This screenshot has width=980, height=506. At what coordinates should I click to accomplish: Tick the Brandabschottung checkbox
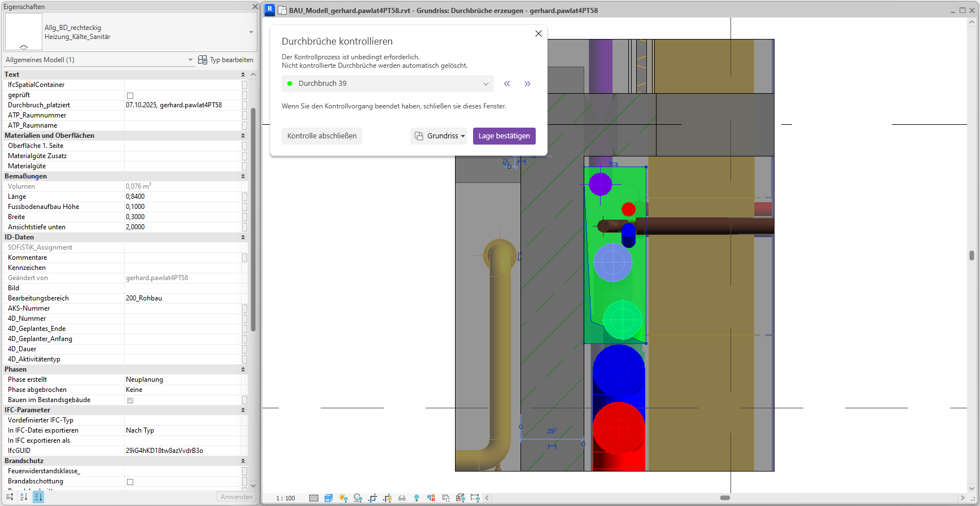[130, 482]
